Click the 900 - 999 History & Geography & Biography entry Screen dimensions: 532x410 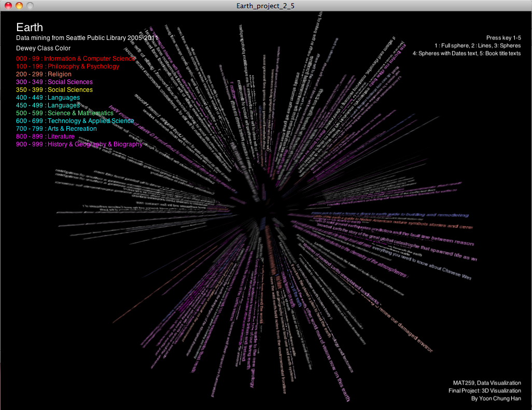point(79,144)
